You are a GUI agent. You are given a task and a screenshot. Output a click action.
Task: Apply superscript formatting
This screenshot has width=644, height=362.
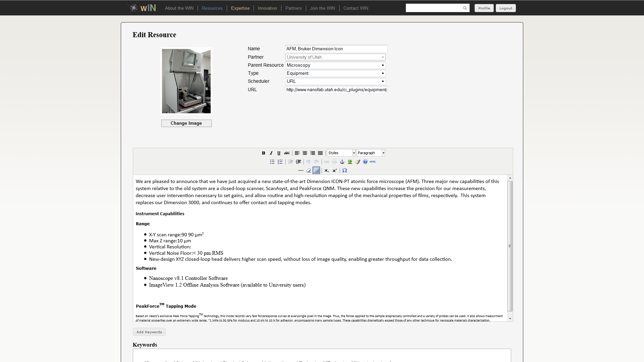tap(334, 171)
